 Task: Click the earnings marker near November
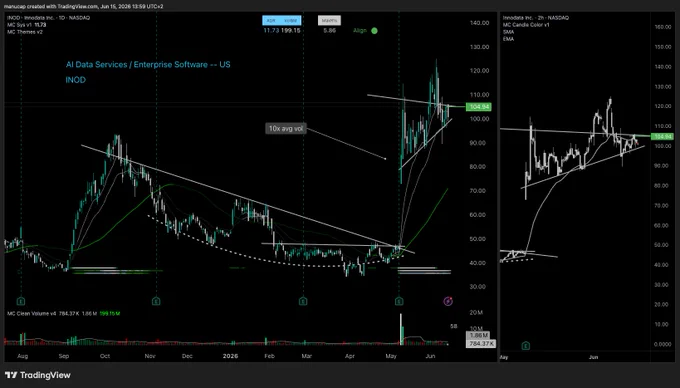tap(156, 301)
